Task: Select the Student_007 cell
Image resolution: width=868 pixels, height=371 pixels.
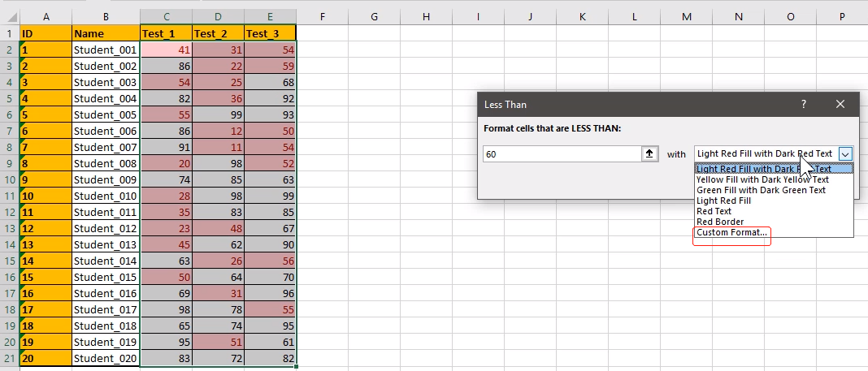Action: point(106,148)
